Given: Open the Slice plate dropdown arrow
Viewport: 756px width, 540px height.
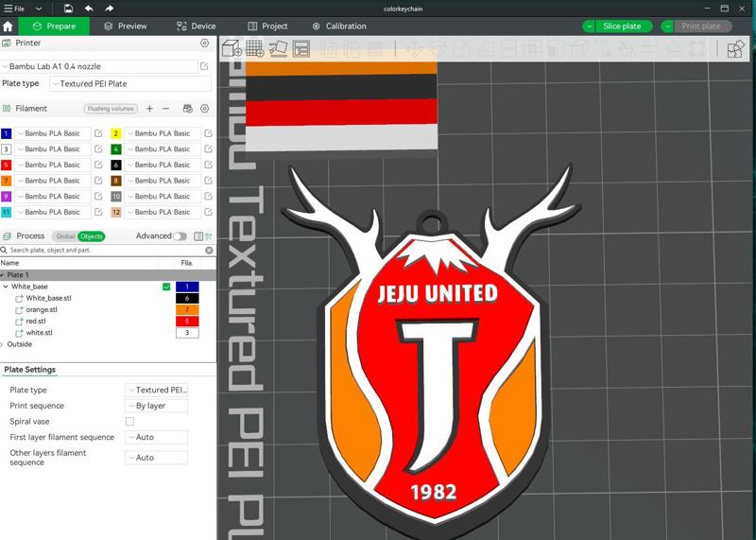Looking at the screenshot, I should (588, 26).
